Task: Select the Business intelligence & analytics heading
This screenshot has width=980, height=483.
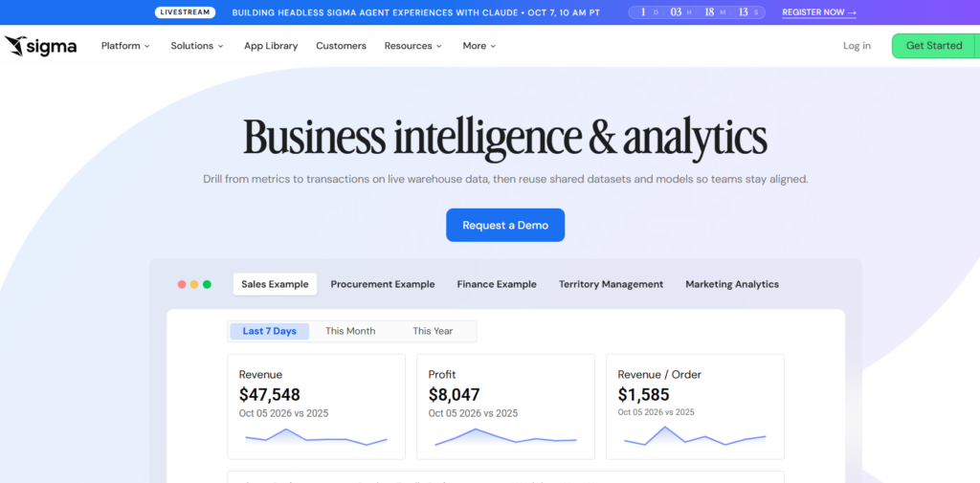Action: point(505,136)
